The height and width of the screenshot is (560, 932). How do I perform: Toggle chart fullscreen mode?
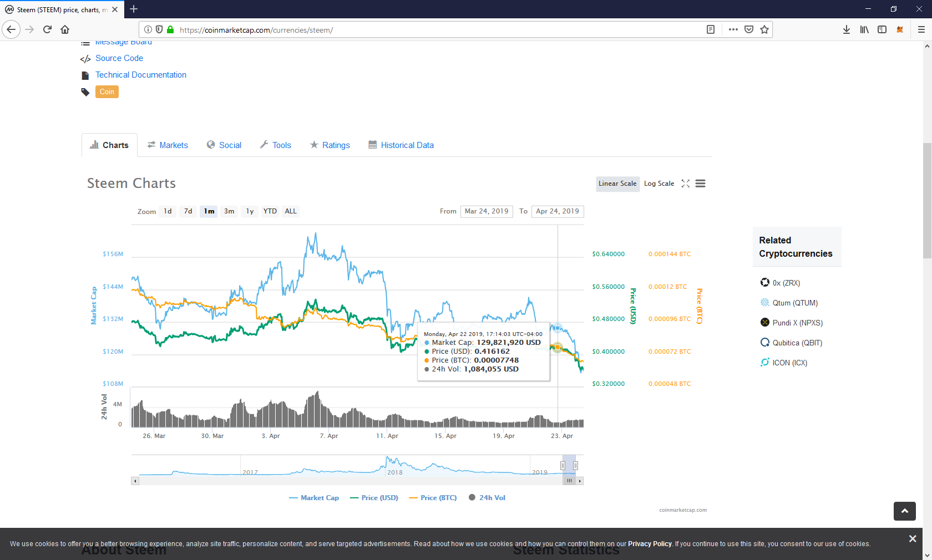point(686,184)
